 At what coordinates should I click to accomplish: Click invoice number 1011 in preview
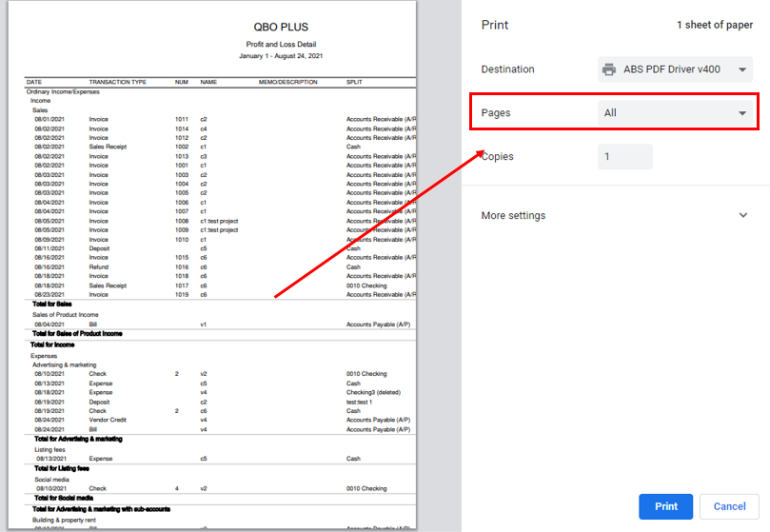pyautogui.click(x=182, y=119)
